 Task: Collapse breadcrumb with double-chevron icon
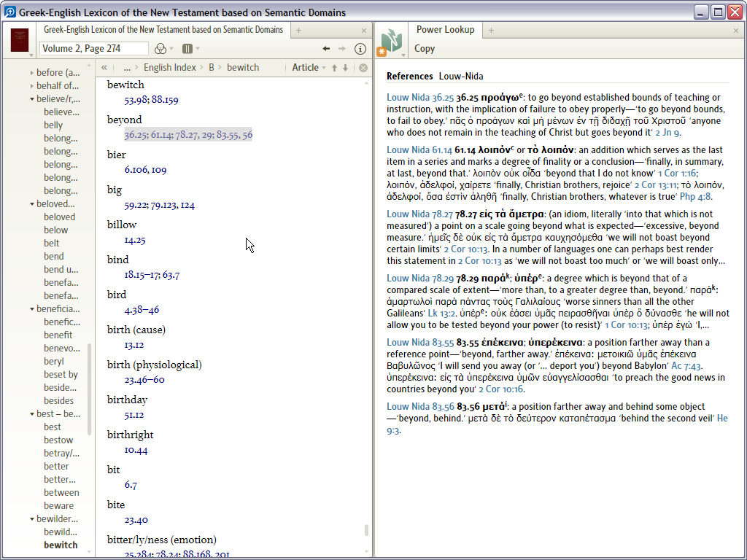tap(104, 68)
